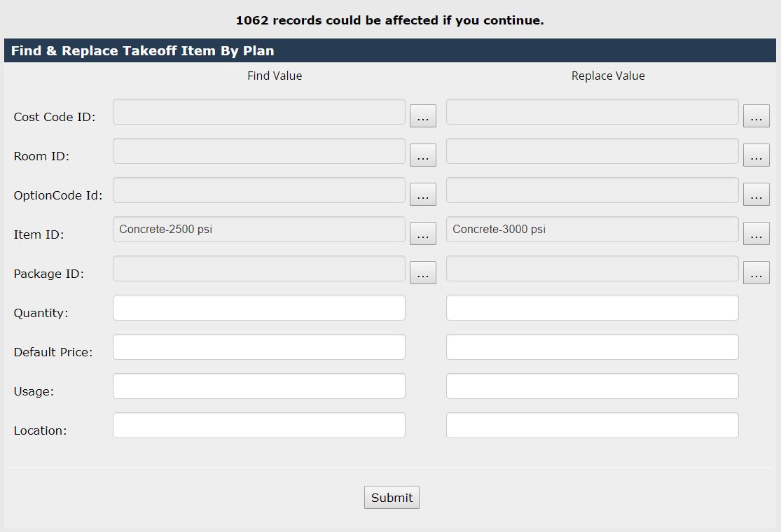Select the Usage find value input
781x532 pixels.
(258, 386)
